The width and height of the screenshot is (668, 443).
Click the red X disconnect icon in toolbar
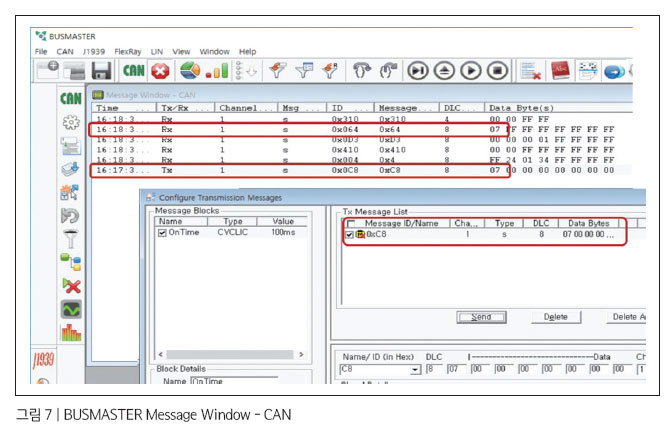pos(160,71)
